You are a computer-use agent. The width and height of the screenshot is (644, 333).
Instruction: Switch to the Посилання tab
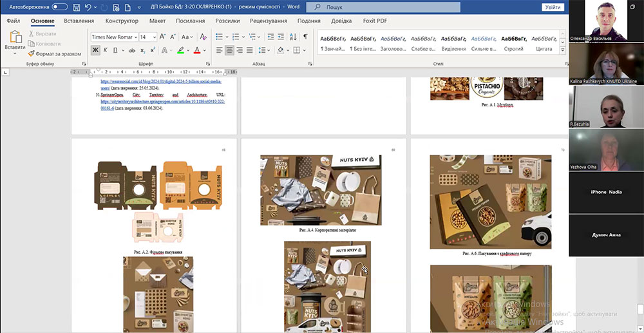(x=190, y=21)
